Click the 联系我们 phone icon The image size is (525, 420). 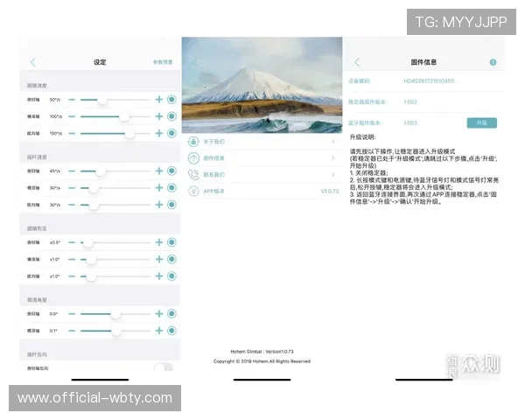(x=193, y=174)
